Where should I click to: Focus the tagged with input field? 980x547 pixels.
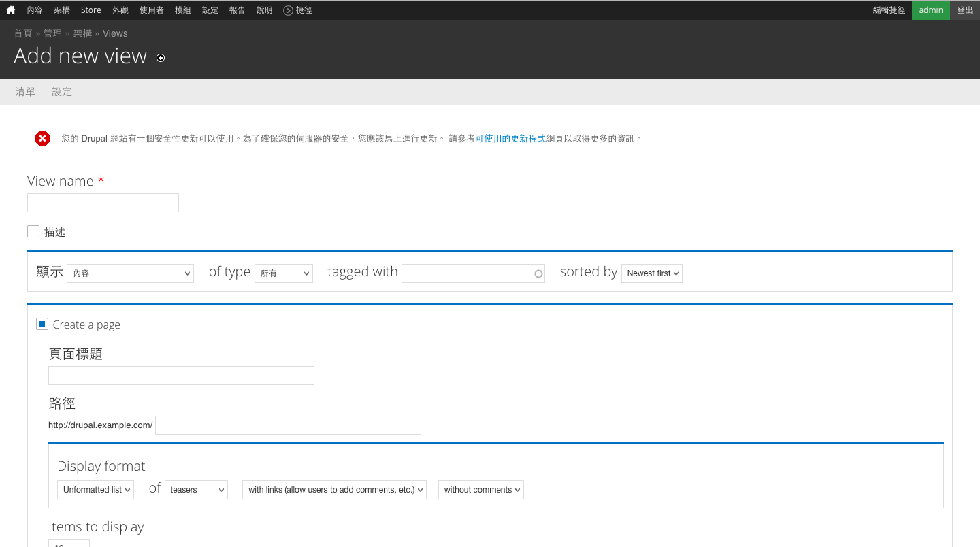click(473, 273)
